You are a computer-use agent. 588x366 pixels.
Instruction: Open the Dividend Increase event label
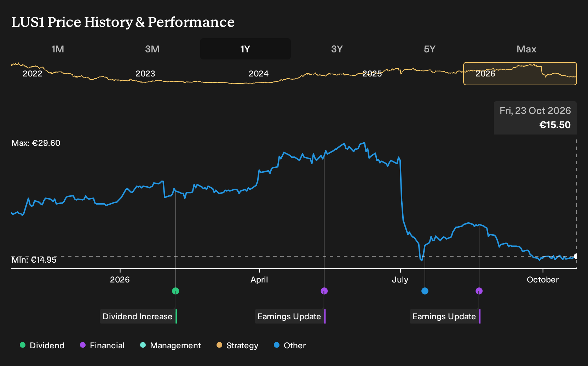[138, 316]
